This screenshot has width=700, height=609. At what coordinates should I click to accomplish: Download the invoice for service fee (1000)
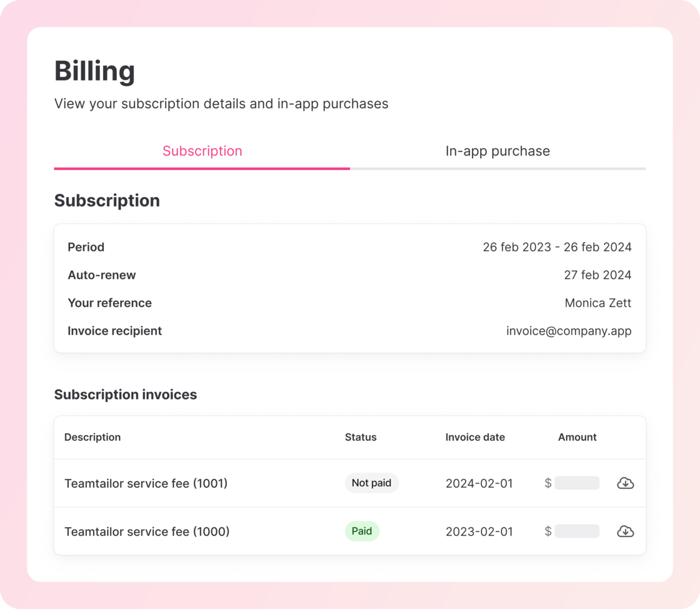[625, 531]
